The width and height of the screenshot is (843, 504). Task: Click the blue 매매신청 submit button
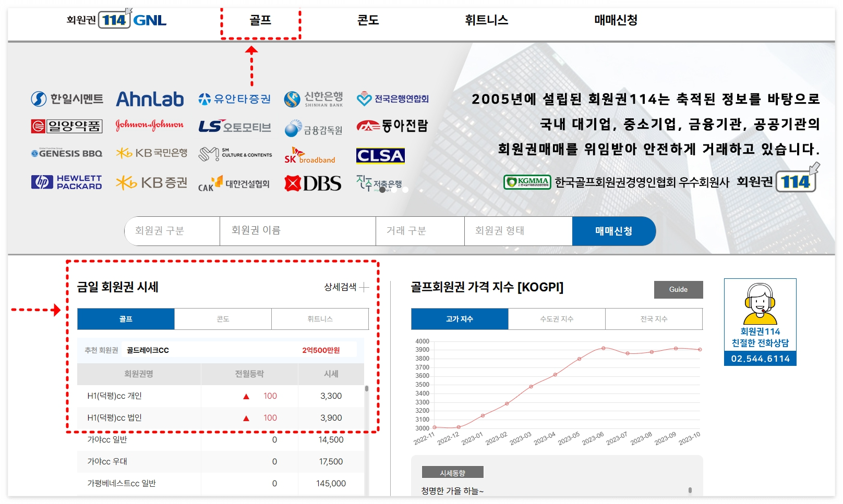pos(614,231)
